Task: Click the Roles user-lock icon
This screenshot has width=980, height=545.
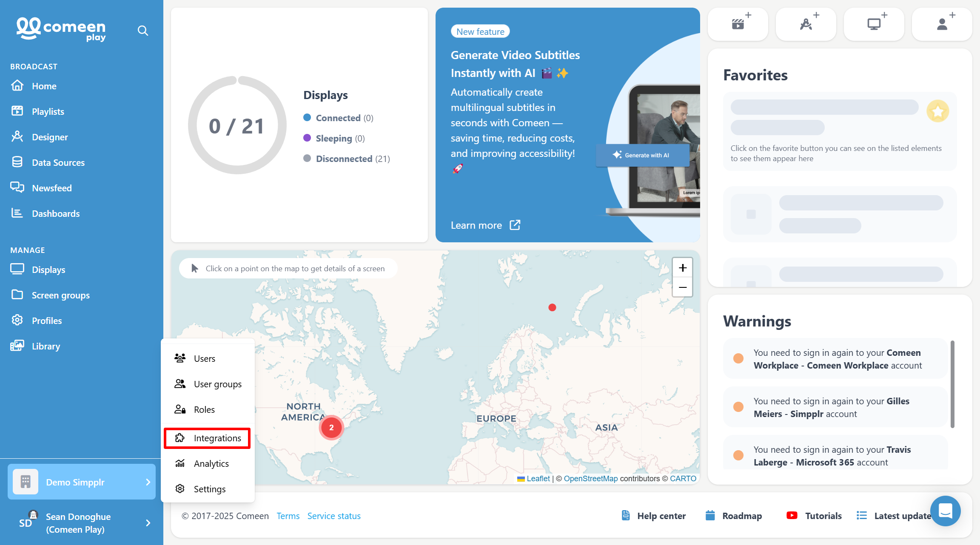Action: click(x=180, y=409)
